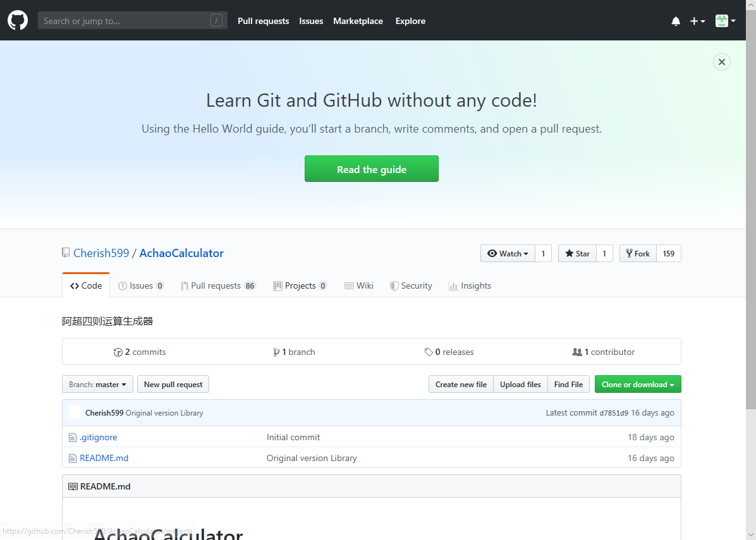756x540 pixels.
Task: Click the commit author avatar thumbnail
Action: pyautogui.click(x=75, y=412)
